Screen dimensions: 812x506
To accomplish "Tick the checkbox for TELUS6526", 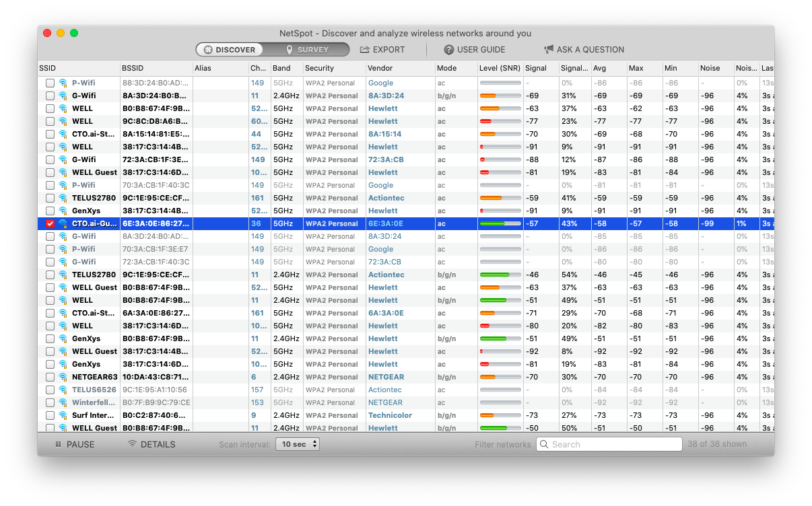I will 50,390.
